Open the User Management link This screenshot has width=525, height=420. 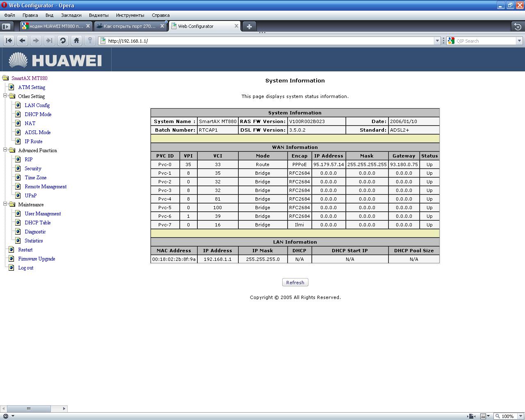click(43, 213)
